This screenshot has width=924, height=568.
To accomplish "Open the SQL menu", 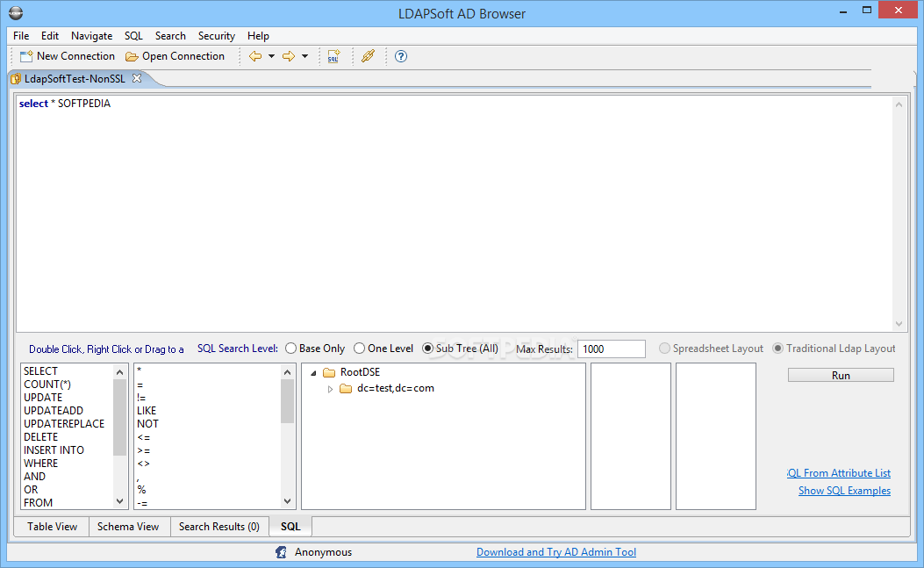I will [133, 36].
